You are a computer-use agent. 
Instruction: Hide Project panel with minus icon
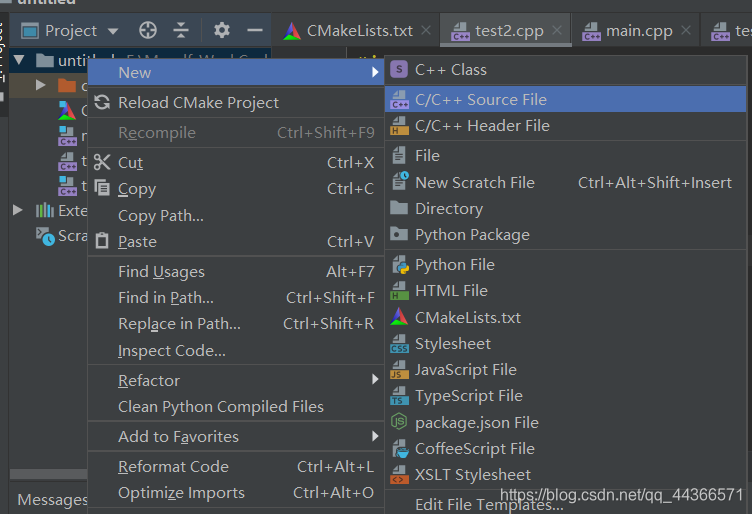click(255, 30)
